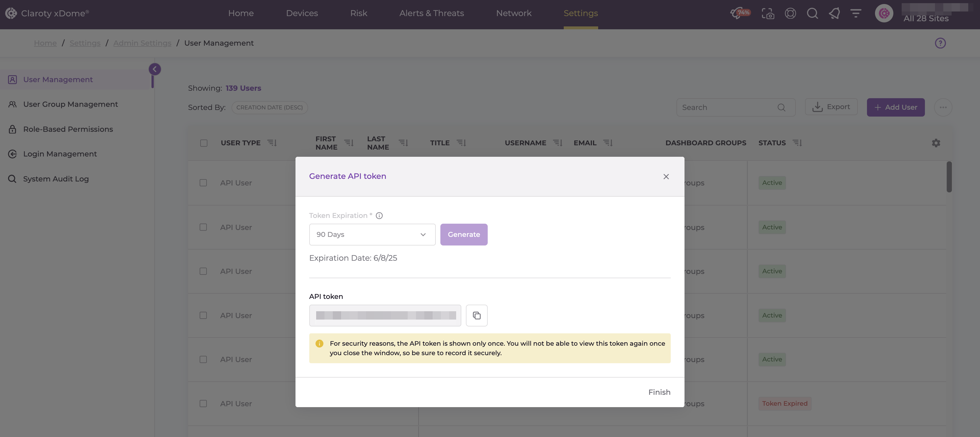Open Alerts & Threats nav tab

(431, 13)
